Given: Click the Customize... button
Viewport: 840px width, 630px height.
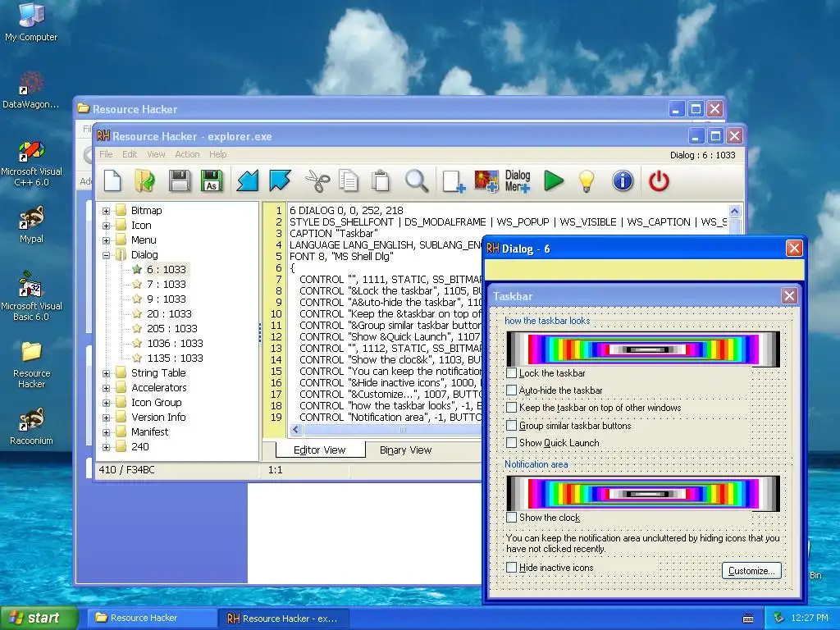Looking at the screenshot, I should tap(751, 571).
